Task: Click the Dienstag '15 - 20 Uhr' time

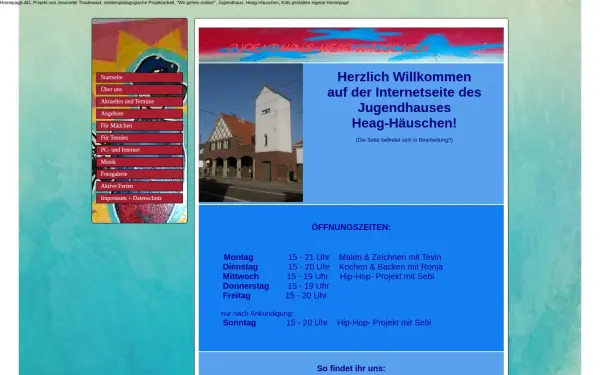Action: click(309, 267)
